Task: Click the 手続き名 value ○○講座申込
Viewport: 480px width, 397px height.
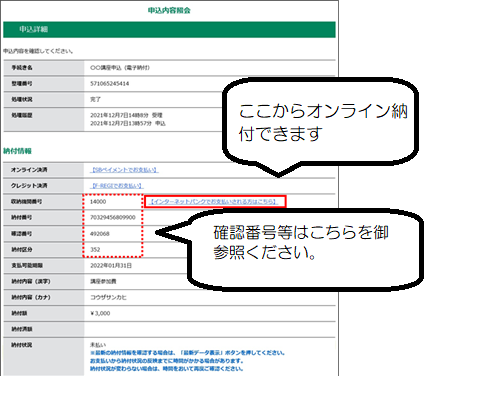Action: coord(120,68)
